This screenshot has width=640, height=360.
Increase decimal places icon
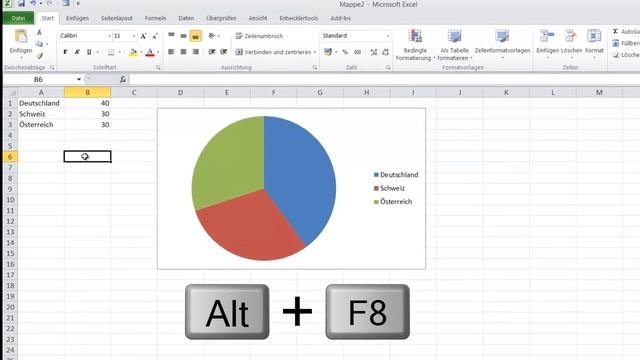[373, 52]
